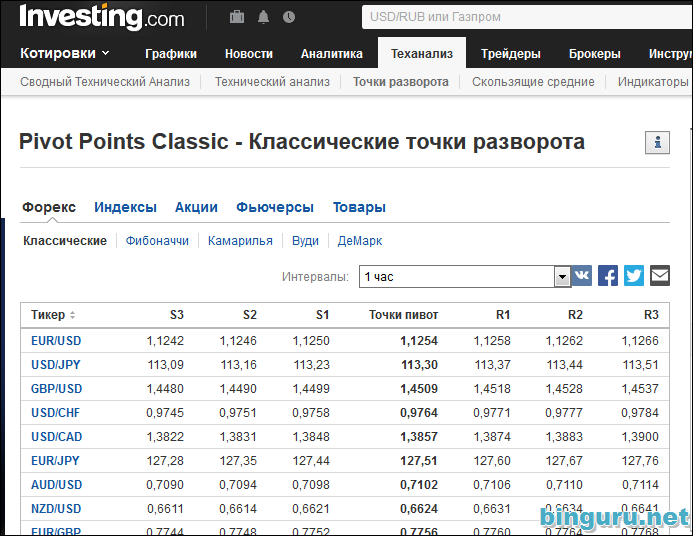Share via Twitter icon
The width and height of the screenshot is (693, 536).
[634, 276]
